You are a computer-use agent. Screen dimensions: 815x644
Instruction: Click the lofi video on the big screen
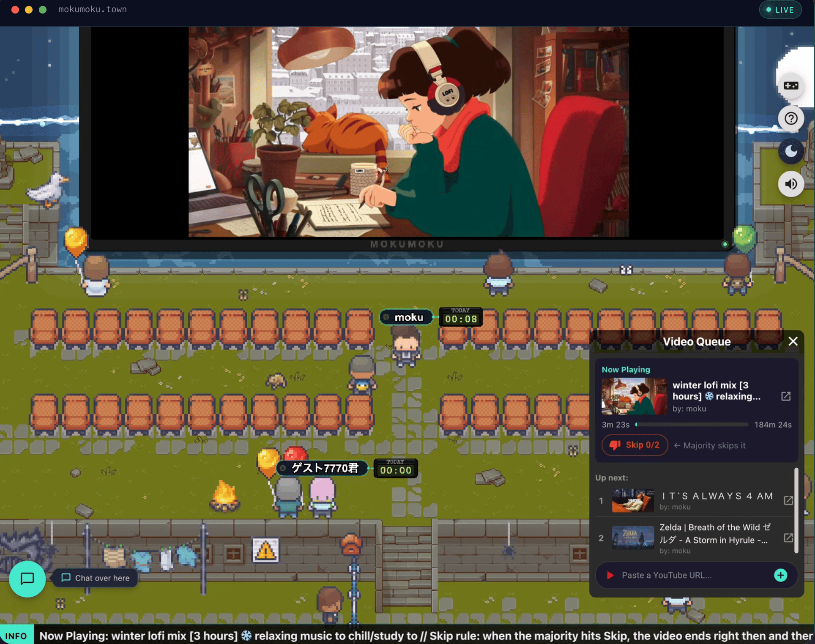[408, 131]
